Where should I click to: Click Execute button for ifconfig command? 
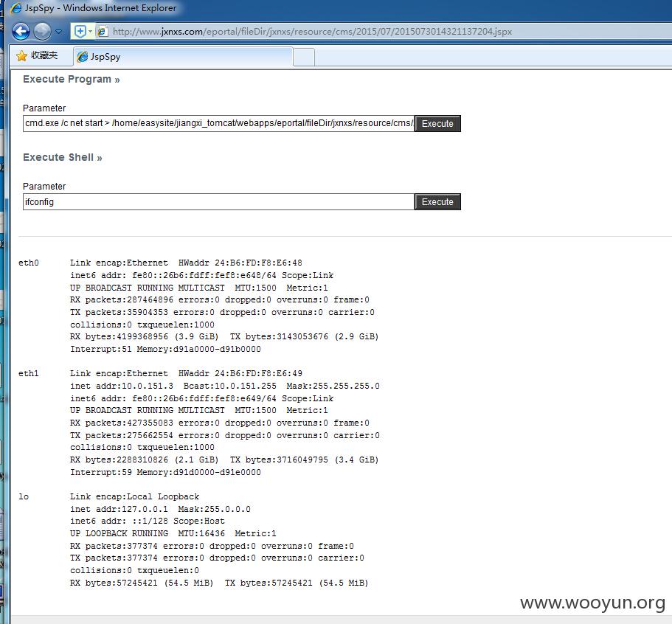pyautogui.click(x=437, y=202)
